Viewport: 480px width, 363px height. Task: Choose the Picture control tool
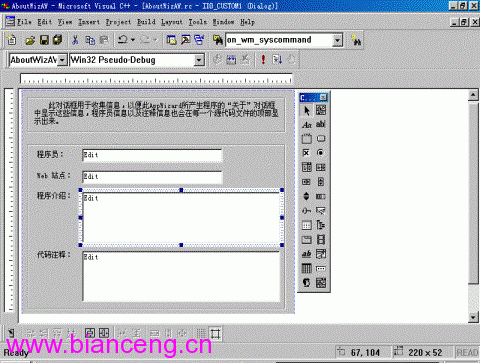click(x=321, y=110)
